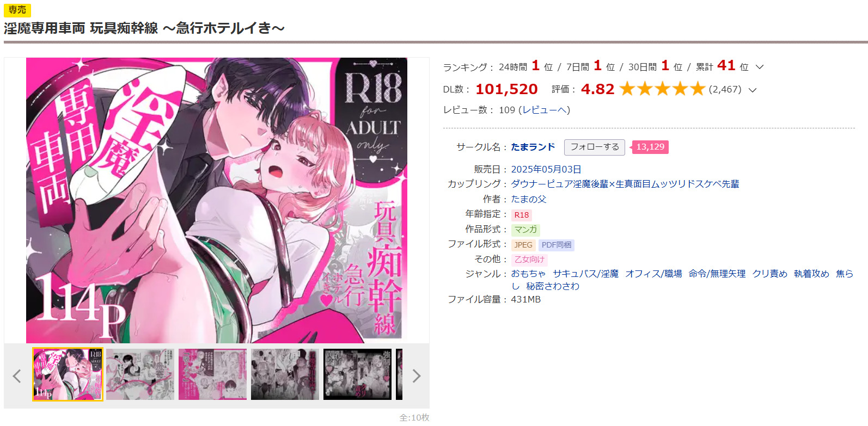868x426 pixels.
Task: Select the third pink preview thumbnail
Action: 212,374
